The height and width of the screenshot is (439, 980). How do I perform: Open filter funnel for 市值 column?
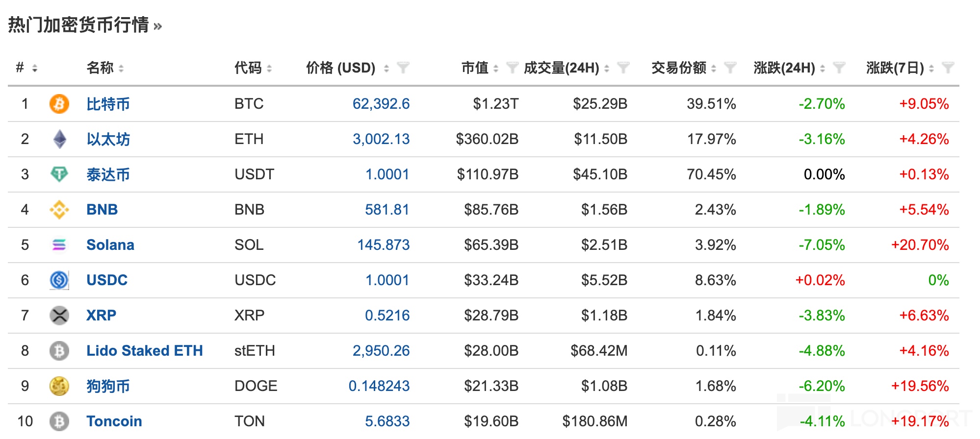[x=512, y=68]
